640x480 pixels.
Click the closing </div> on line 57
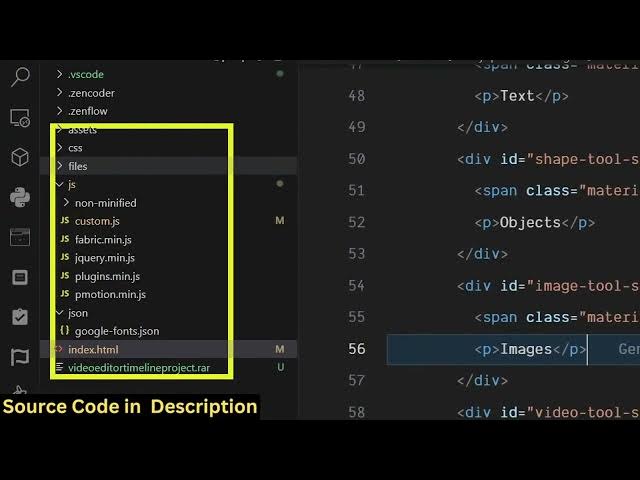tap(482, 381)
